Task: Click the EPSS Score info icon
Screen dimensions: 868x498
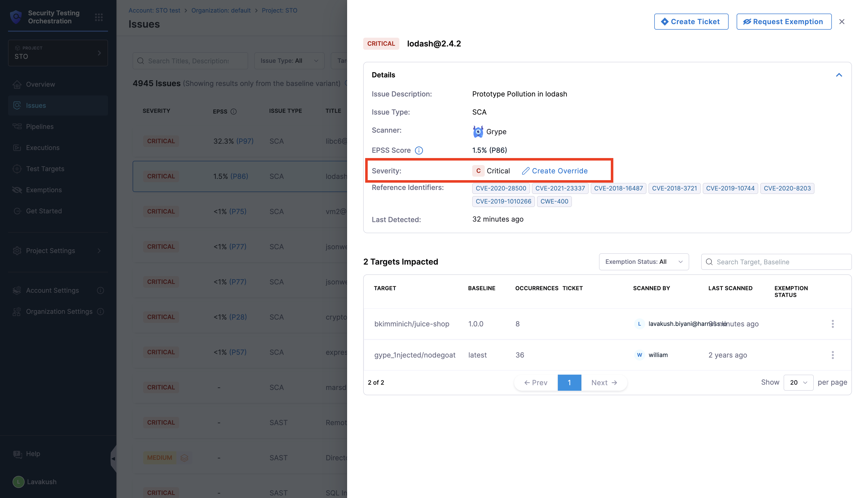Action: point(419,151)
